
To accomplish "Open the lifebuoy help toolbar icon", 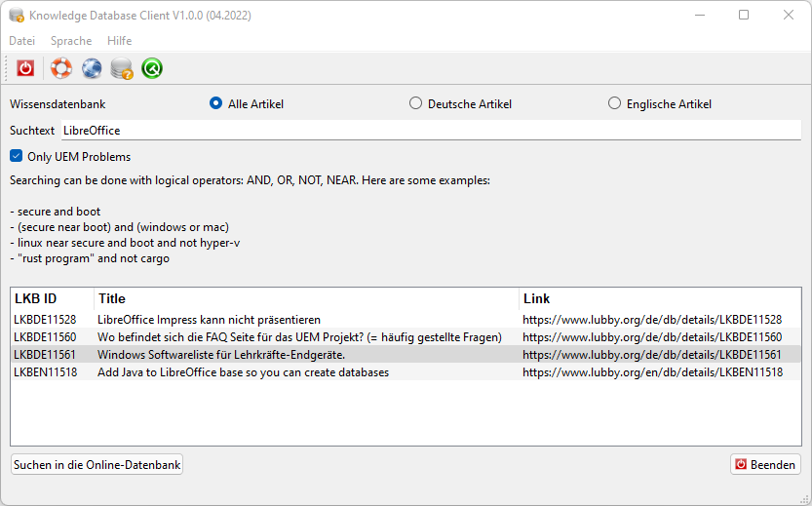I will pyautogui.click(x=61, y=68).
